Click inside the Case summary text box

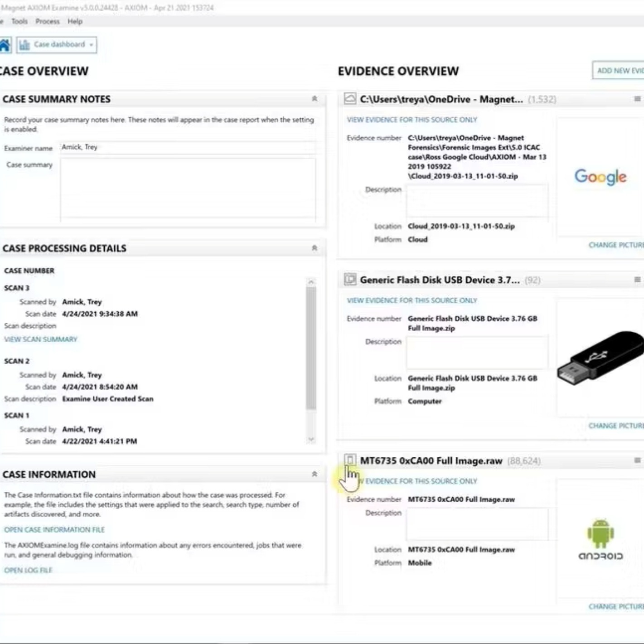click(188, 189)
